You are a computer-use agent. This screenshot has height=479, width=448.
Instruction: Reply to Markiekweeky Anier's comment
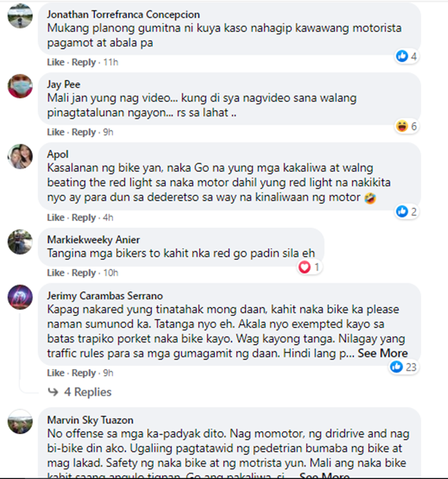coord(84,273)
